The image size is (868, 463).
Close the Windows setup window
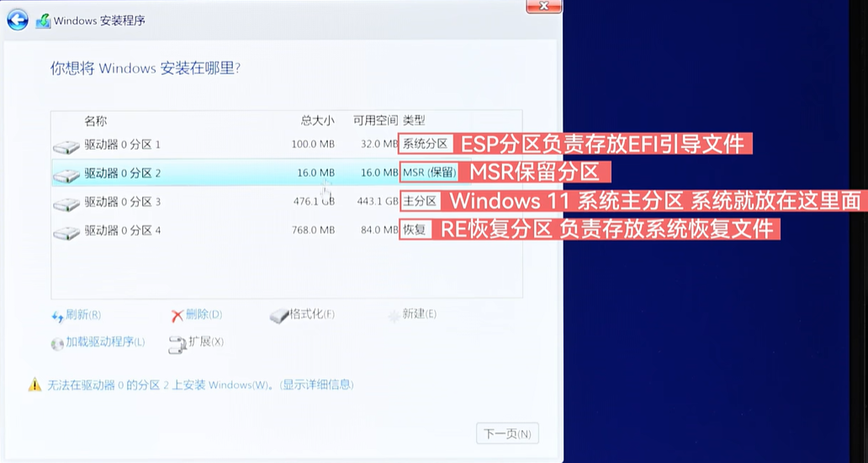pos(544,6)
